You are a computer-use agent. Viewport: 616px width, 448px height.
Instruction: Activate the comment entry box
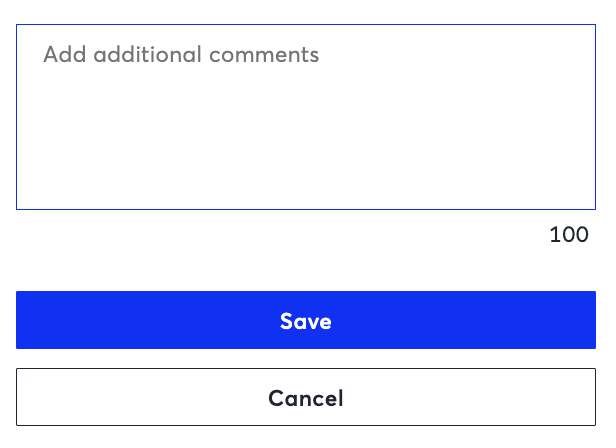[x=306, y=117]
